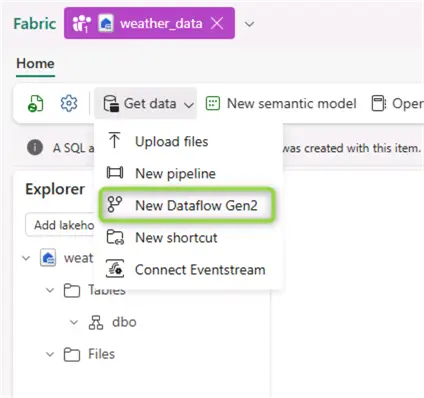This screenshot has height=398, width=424.
Task: Select Connect Eventstream menu item
Action: [x=188, y=269]
